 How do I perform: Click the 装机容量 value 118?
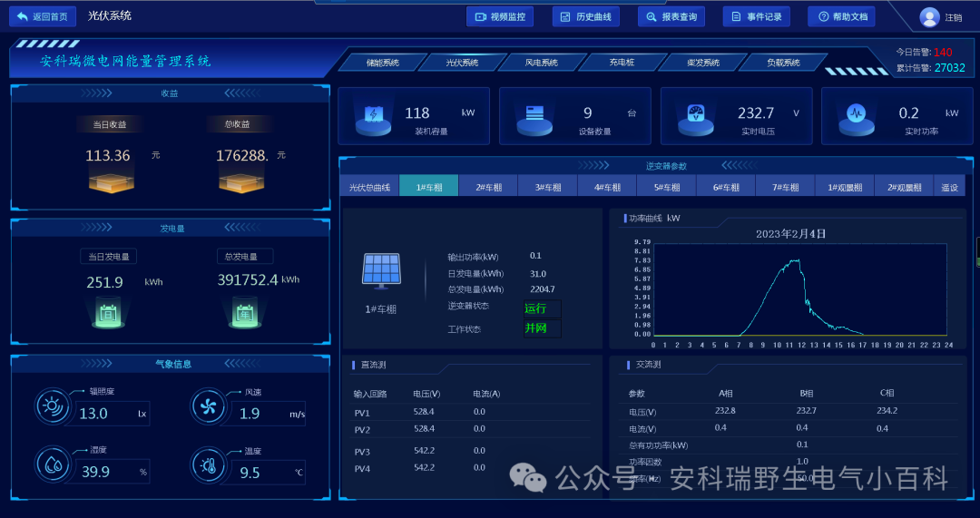416,113
